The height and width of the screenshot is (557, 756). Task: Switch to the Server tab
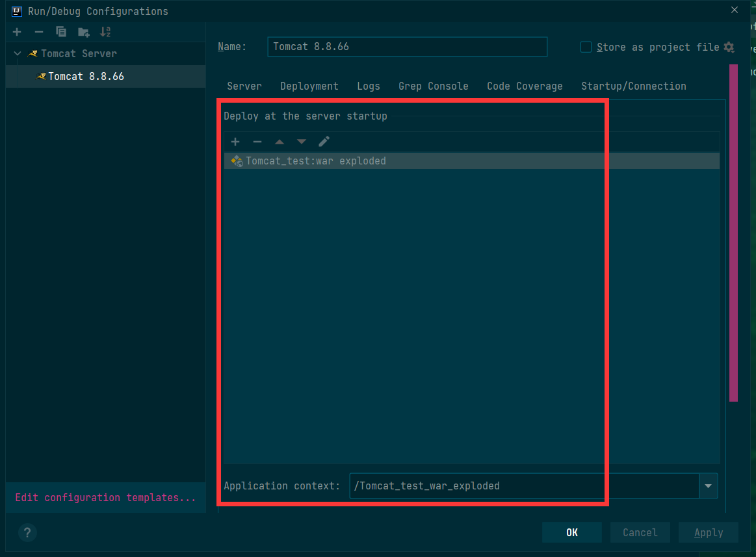coord(244,86)
